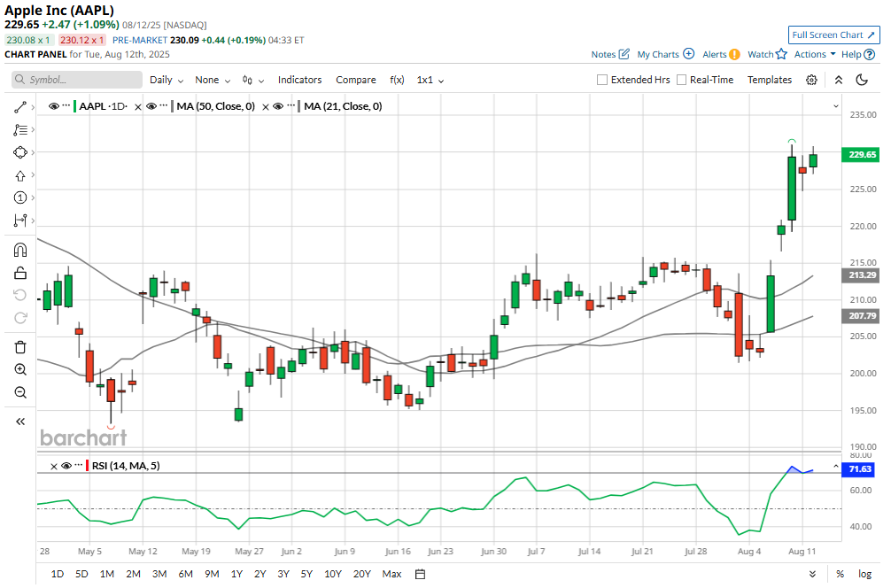Open the Templates menu
The height and width of the screenshot is (588, 891).
[770, 80]
